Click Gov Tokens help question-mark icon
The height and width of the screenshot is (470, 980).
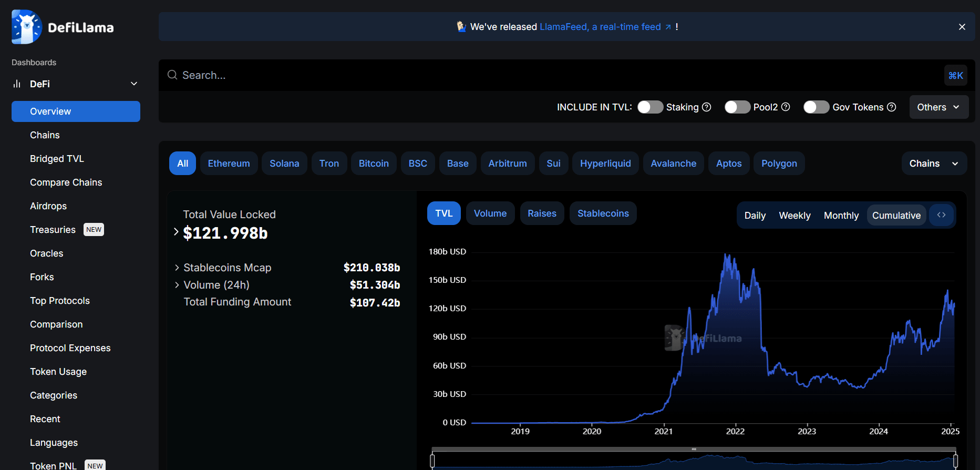pos(892,107)
